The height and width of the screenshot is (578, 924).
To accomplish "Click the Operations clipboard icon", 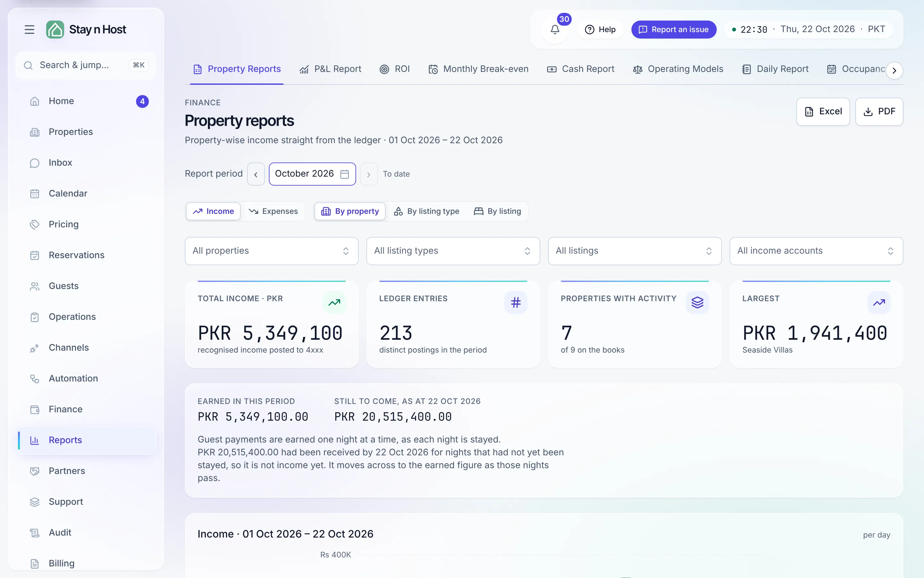I will coord(35,317).
